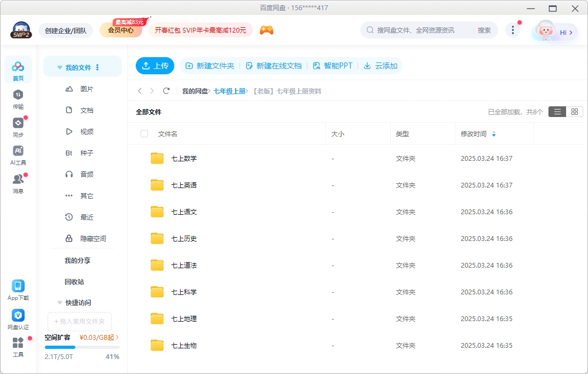588x374 pixels.
Task: Go to 我的网盘 breadcrumb
Action: (195, 91)
